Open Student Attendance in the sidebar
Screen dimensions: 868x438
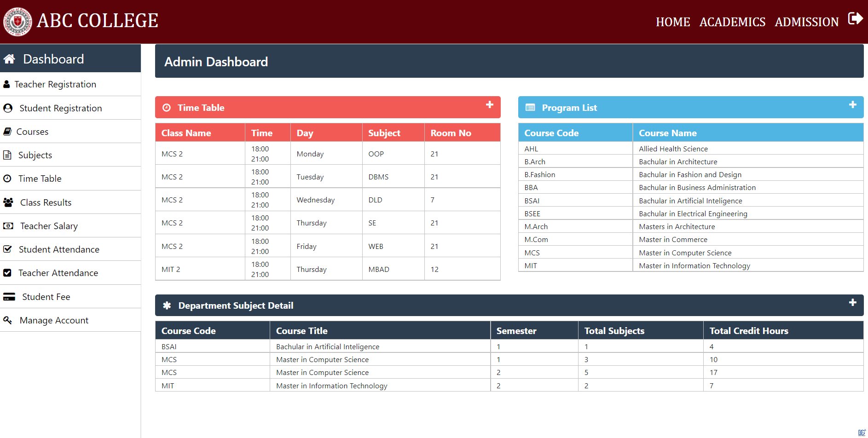[x=59, y=249]
